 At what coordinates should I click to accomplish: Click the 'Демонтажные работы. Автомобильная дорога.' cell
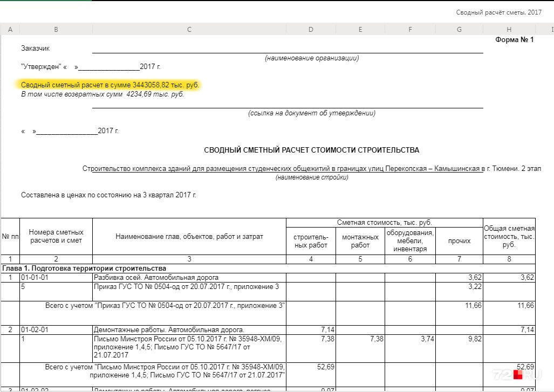(189, 330)
